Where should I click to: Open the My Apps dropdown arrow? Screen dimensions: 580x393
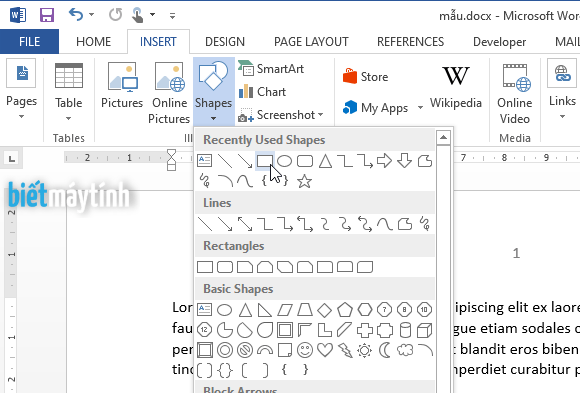421,108
